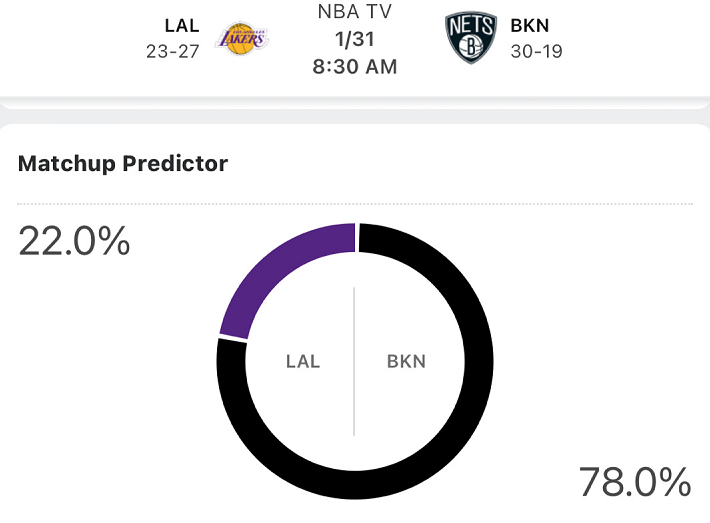Tap the 78.0% Nets win probability
Screen dimensions: 710x523
coord(635,482)
